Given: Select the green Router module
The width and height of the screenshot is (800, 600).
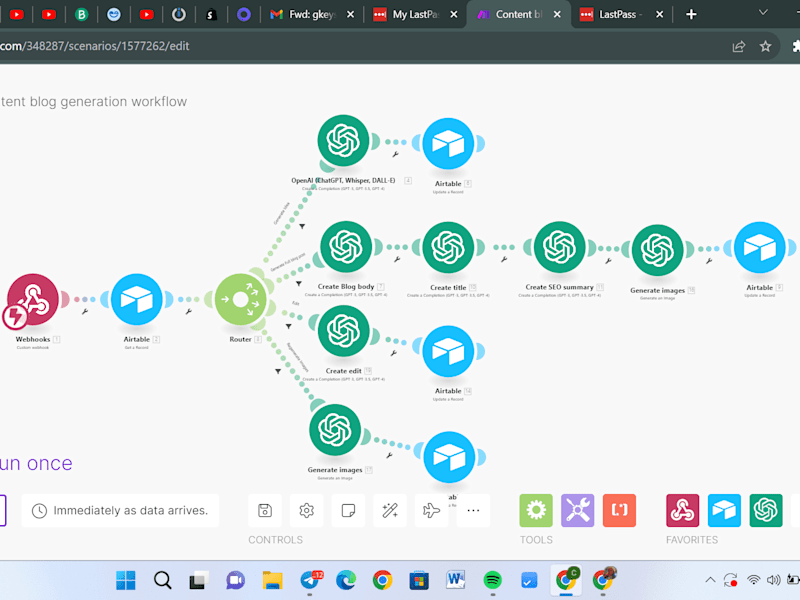Looking at the screenshot, I should tap(240, 299).
